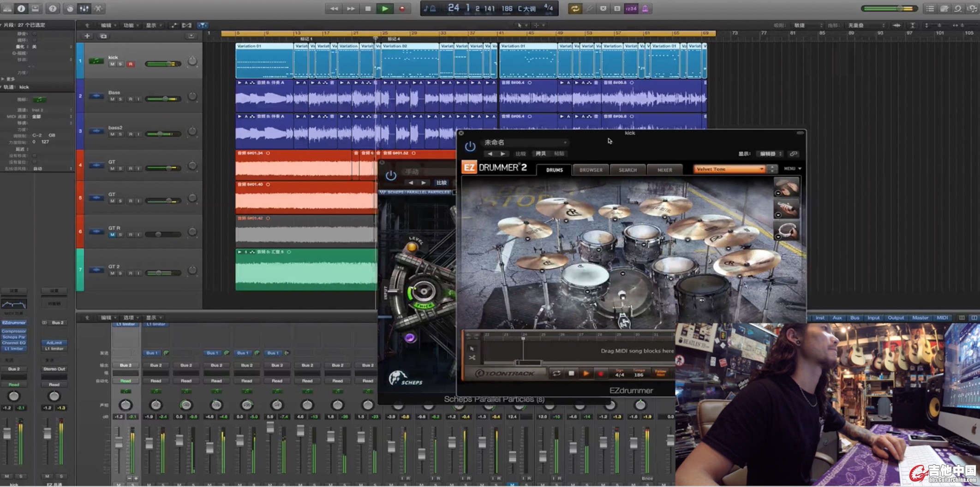Open the Velvet Tone preset dropdown
The height and width of the screenshot is (487, 980).
click(729, 169)
